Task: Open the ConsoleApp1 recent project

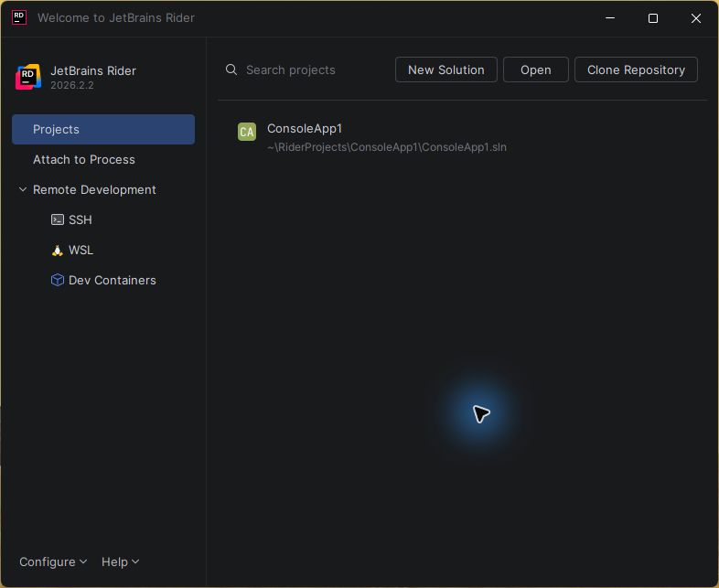Action: pos(462,137)
